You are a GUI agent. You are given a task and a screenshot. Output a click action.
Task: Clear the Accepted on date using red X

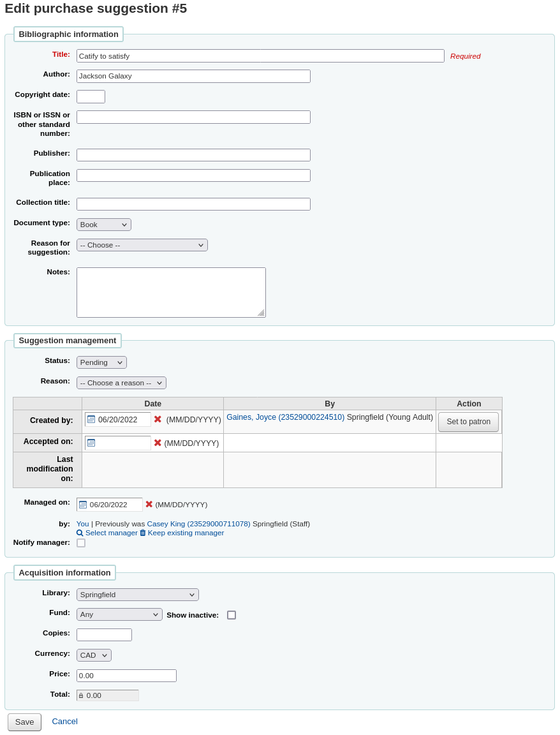(158, 442)
